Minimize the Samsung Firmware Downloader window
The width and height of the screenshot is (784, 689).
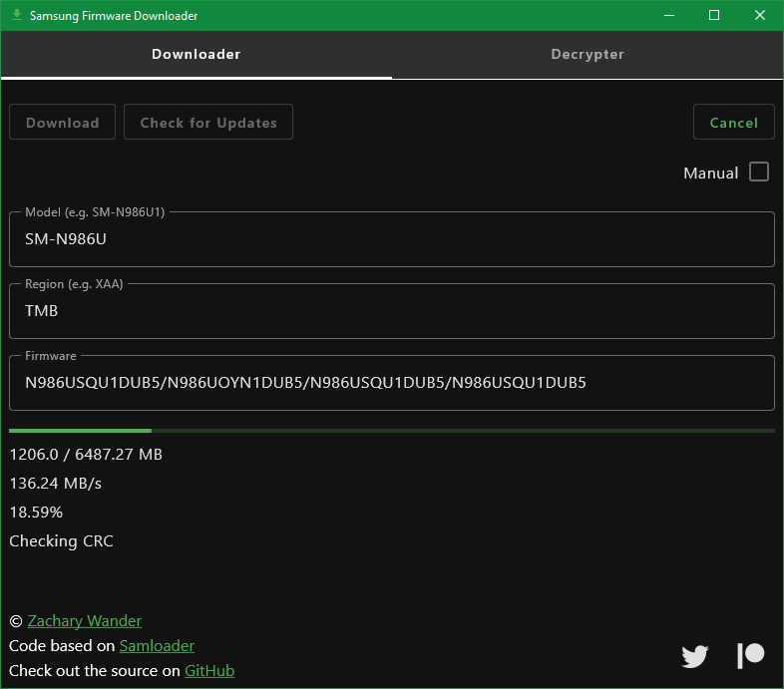tap(669, 16)
